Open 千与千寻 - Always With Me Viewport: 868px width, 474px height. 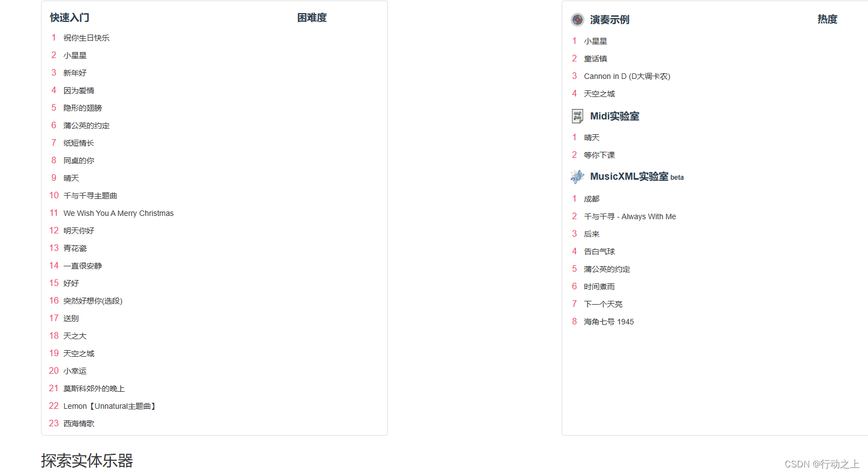[x=630, y=216]
